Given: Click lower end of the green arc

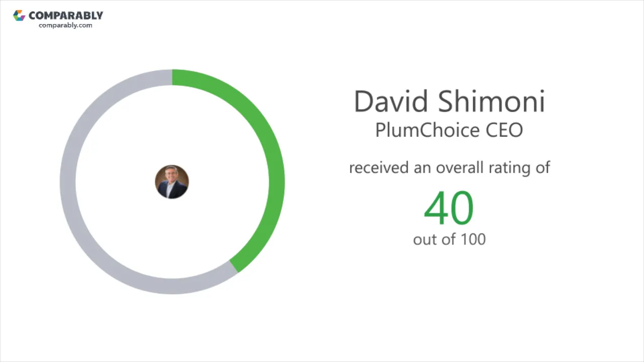Looking at the screenshot, I should pyautogui.click(x=235, y=265).
